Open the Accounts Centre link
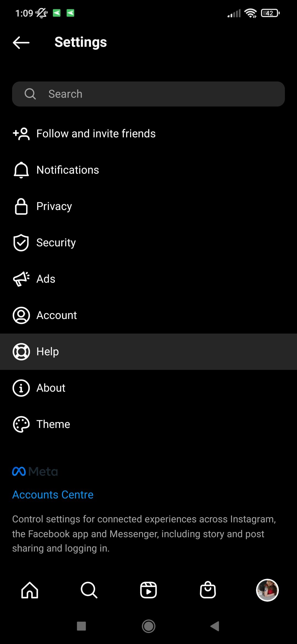This screenshot has height=644, width=297. click(53, 495)
